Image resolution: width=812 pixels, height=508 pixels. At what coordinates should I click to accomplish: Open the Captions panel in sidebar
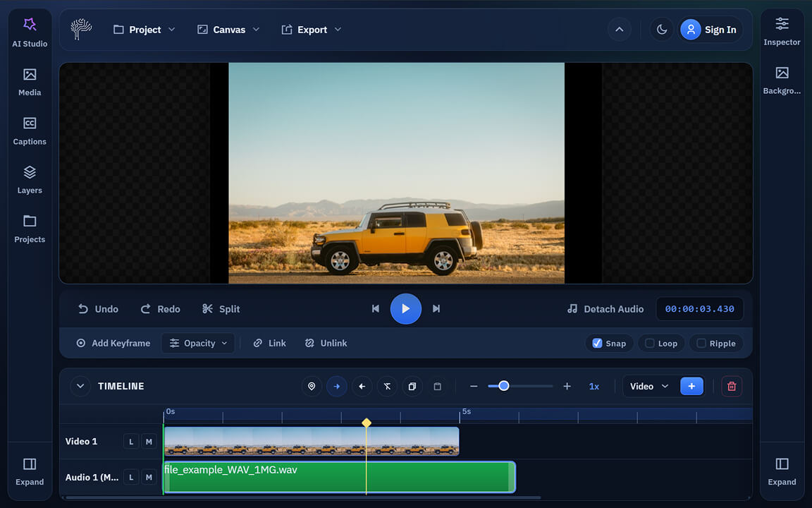click(x=30, y=131)
